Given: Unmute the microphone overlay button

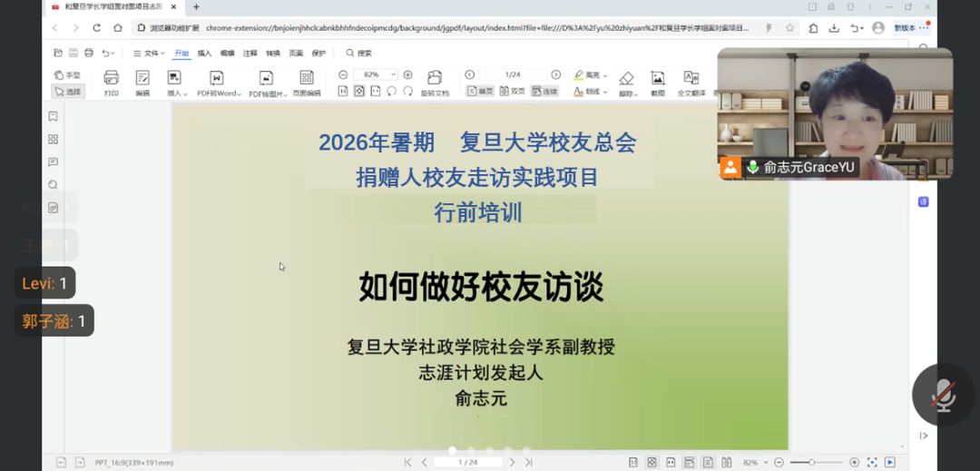Looking at the screenshot, I should click(944, 395).
